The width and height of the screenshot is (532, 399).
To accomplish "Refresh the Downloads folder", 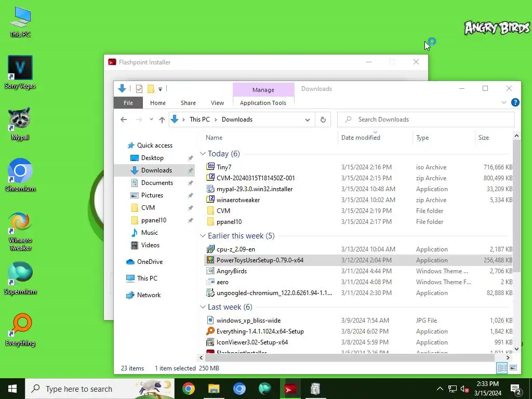I will click(323, 120).
